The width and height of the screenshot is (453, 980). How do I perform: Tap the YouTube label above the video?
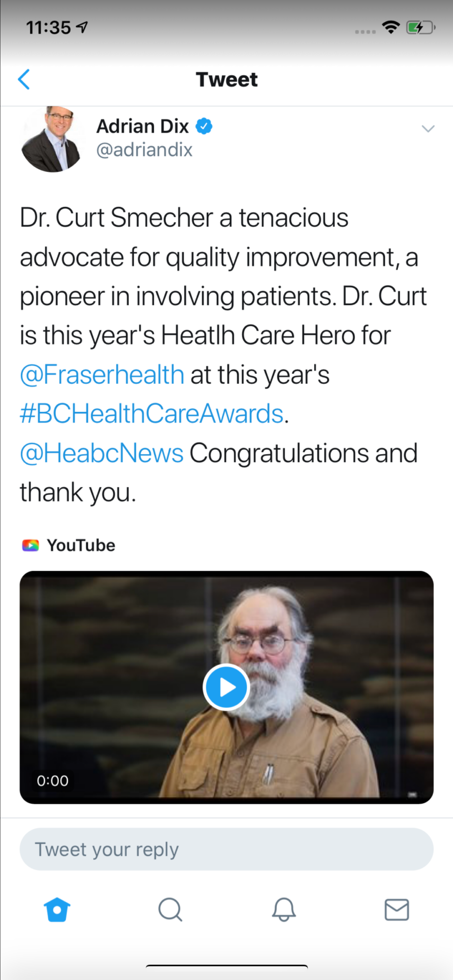(81, 545)
